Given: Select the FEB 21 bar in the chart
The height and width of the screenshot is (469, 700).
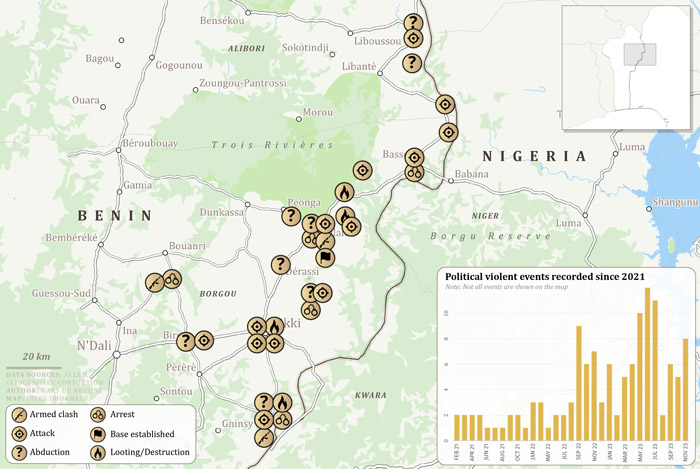Looking at the screenshot, I should click(457, 428).
